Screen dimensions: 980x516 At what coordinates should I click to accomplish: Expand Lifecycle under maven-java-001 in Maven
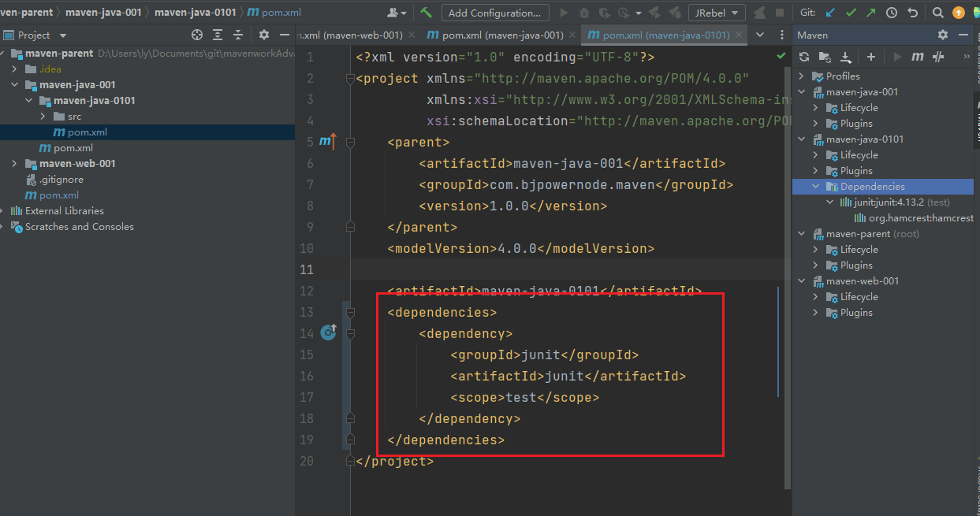[816, 108]
